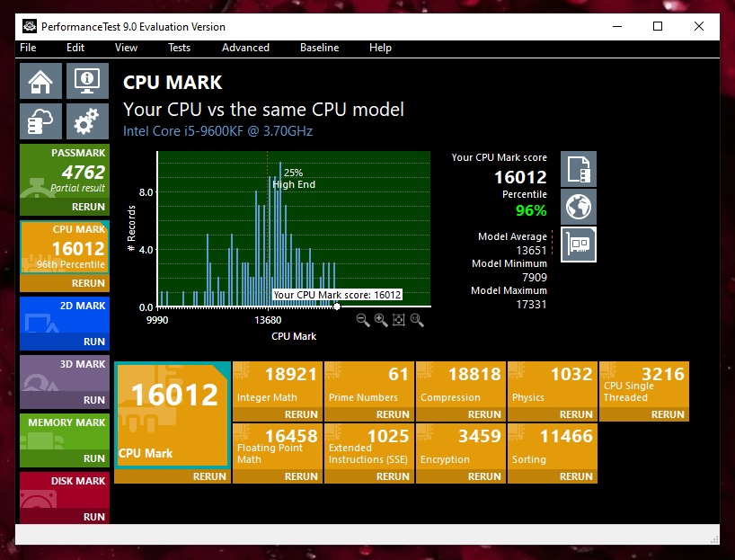The width and height of the screenshot is (735, 560).
Task: Select the CPU Mark 16012 sidebar tile
Action: [x=65, y=247]
